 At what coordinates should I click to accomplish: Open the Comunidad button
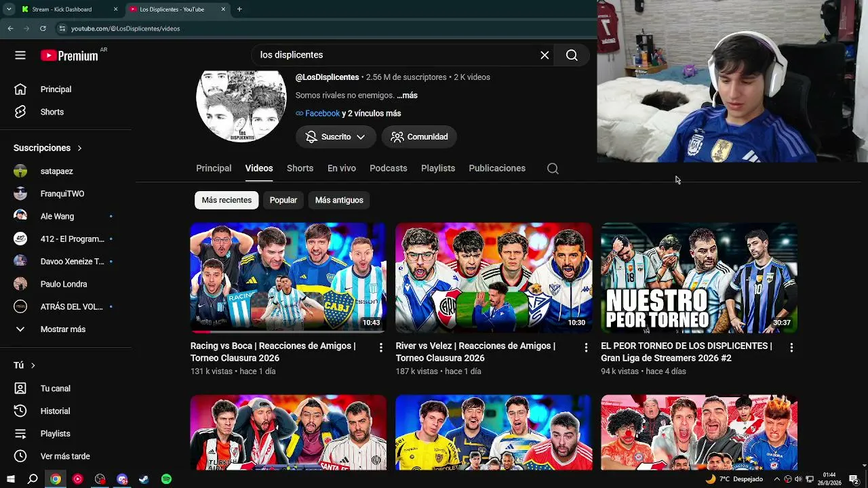(x=419, y=137)
